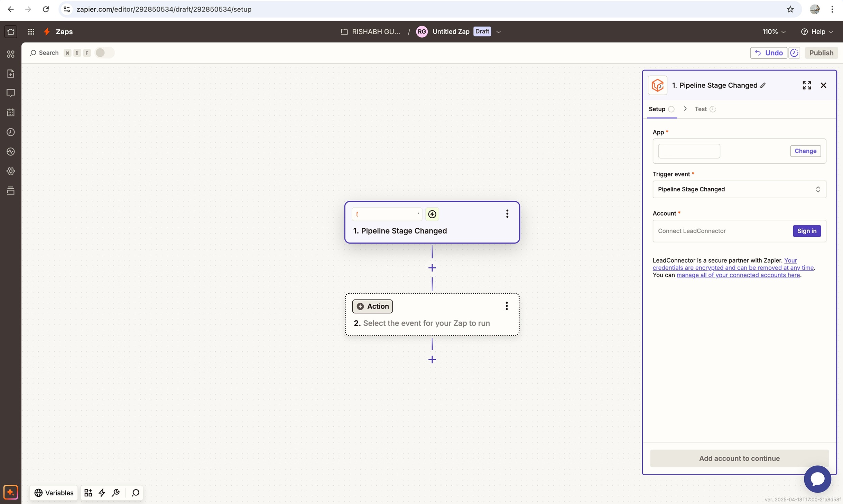Rename step using the pencil icon
This screenshot has width=843, height=504.
(763, 86)
